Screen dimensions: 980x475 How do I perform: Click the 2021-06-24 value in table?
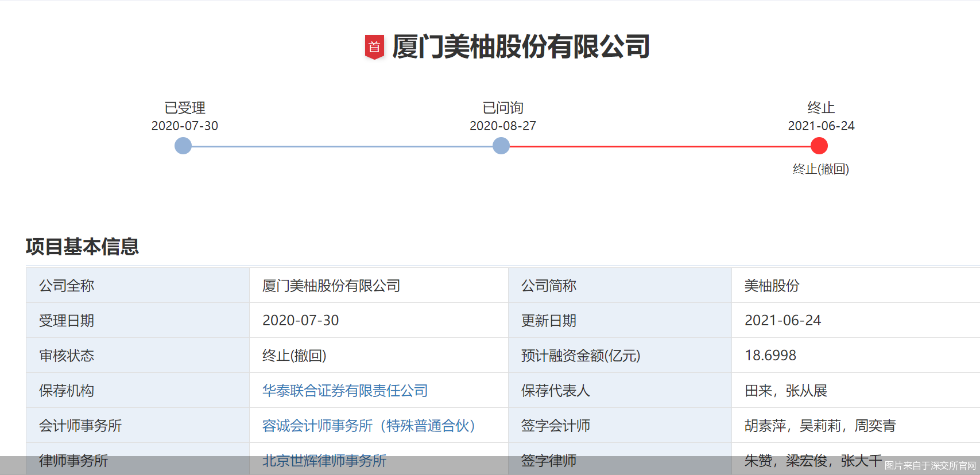pos(783,320)
